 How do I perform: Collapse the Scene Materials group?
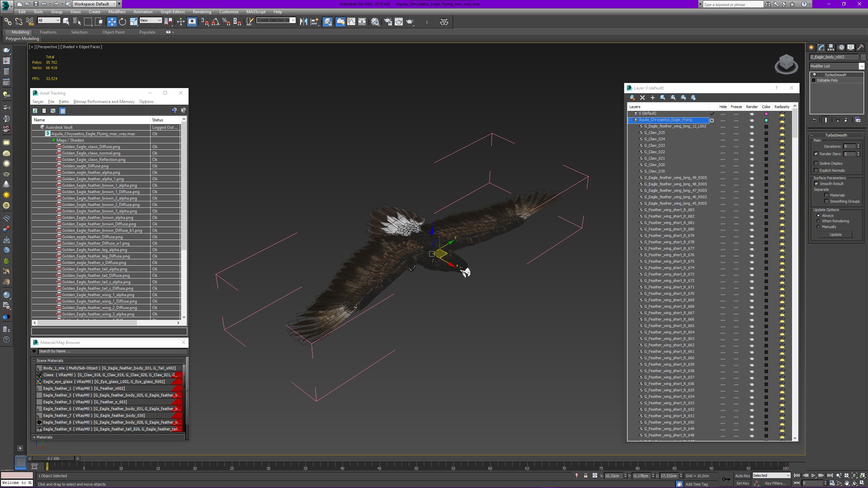click(x=34, y=361)
